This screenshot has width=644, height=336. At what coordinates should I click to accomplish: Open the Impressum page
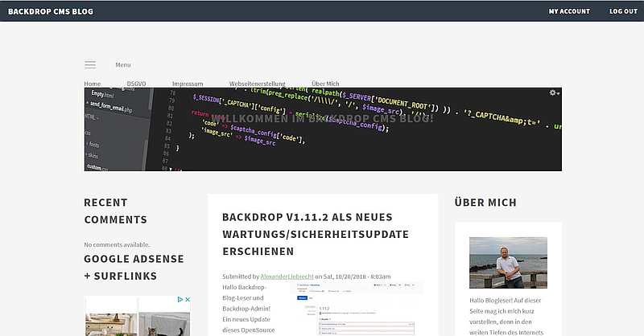[x=188, y=84]
